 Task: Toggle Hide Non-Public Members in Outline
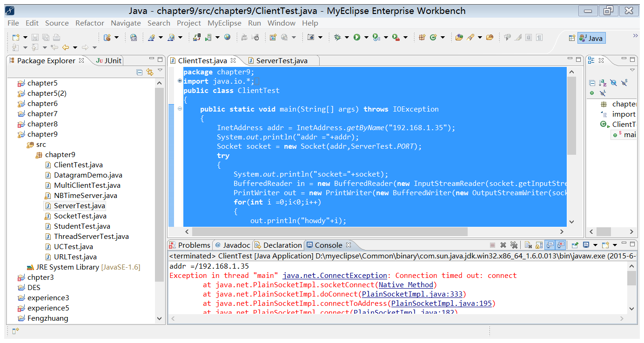592,93
